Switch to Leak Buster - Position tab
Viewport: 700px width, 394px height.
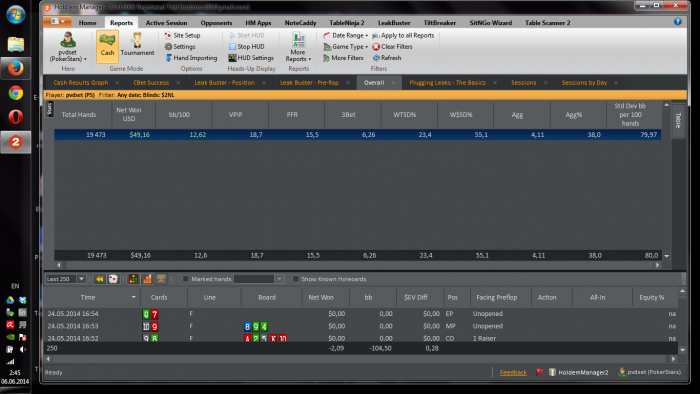224,83
